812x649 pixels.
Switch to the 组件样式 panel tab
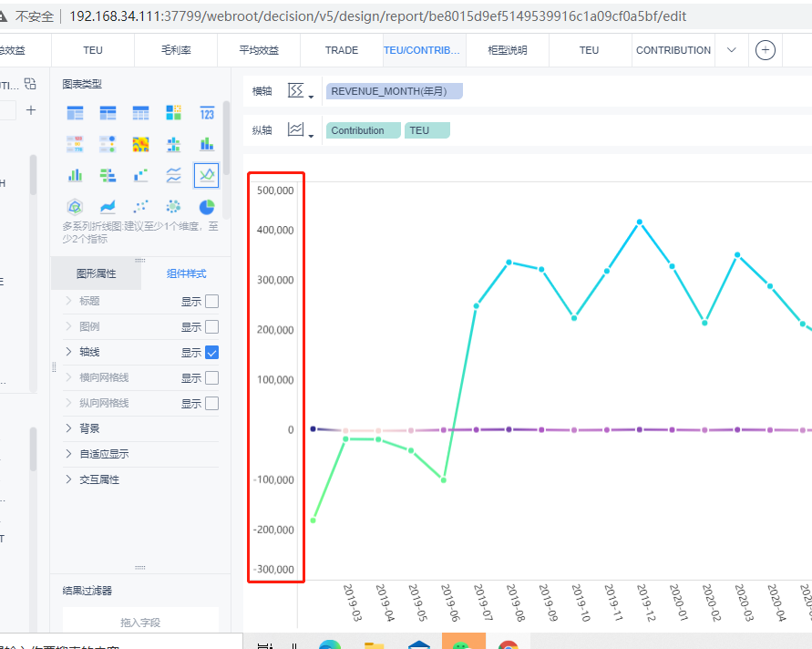[186, 273]
